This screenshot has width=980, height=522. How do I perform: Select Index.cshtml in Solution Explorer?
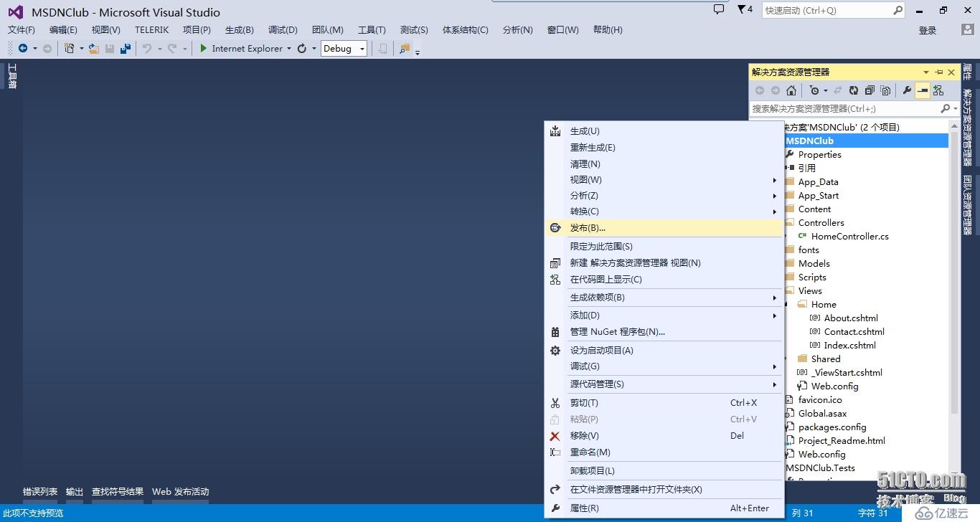tap(849, 345)
